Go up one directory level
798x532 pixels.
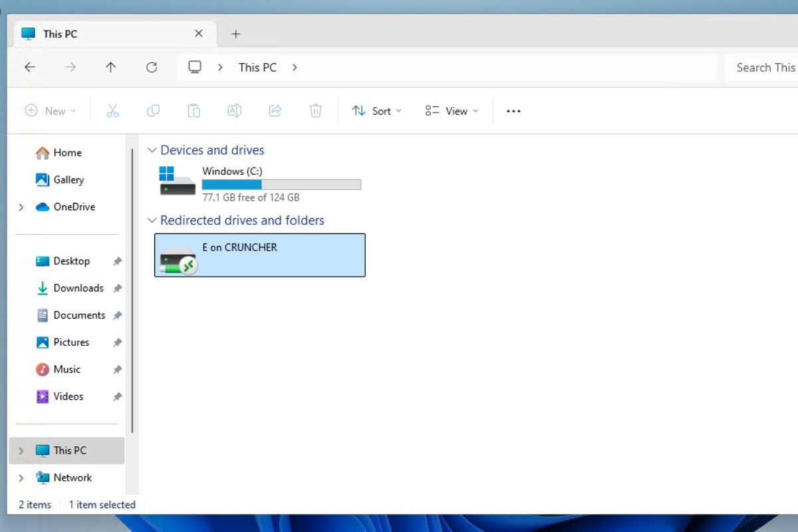tap(111, 67)
